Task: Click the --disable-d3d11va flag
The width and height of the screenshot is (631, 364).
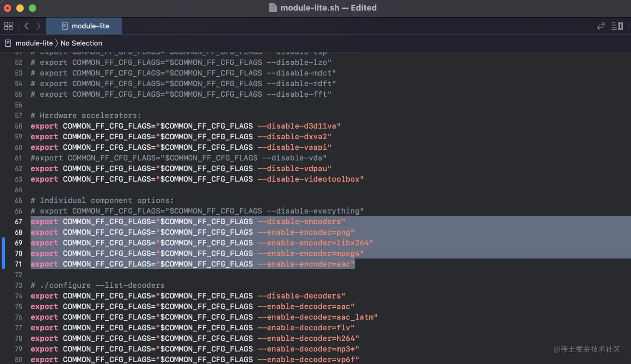Action: pos(297,126)
